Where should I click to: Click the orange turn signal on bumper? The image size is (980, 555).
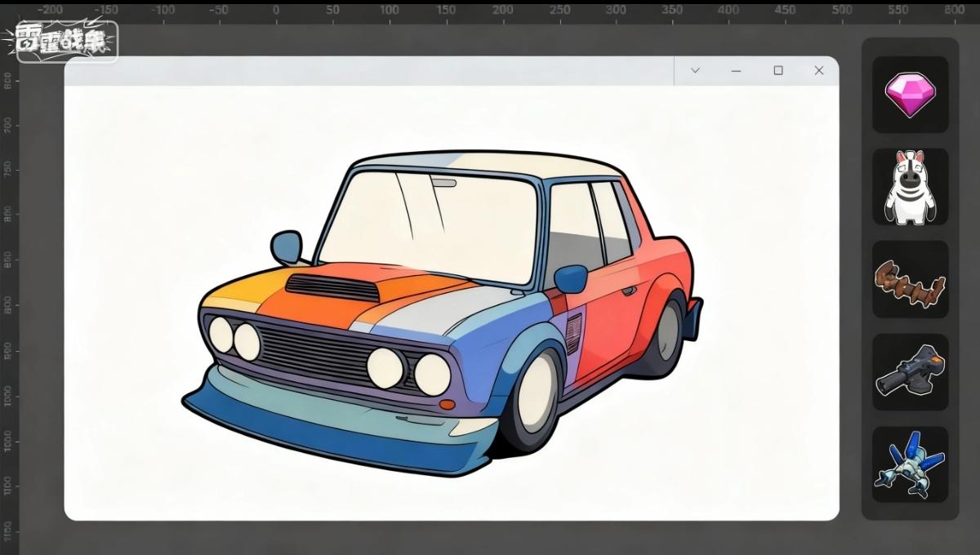(x=446, y=404)
